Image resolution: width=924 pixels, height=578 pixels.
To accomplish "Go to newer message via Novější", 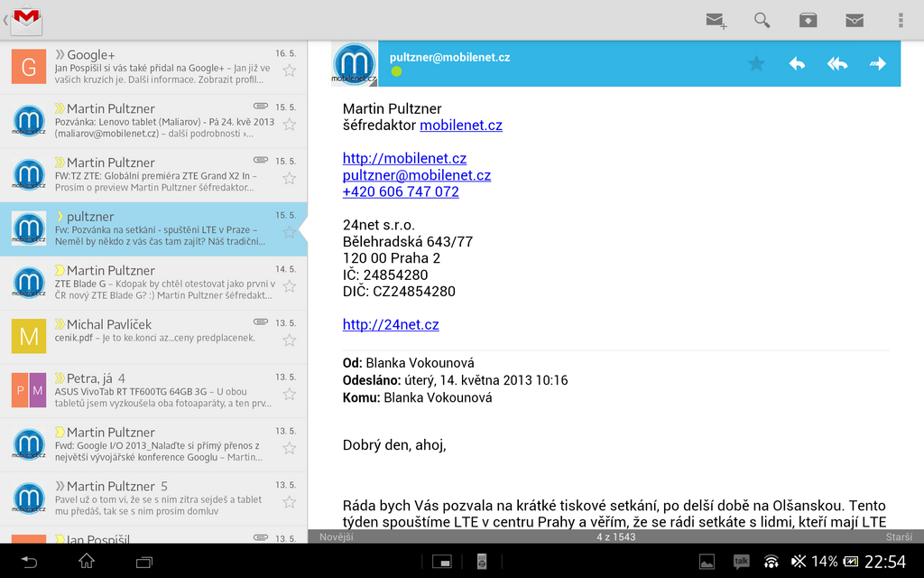I will pos(337,536).
